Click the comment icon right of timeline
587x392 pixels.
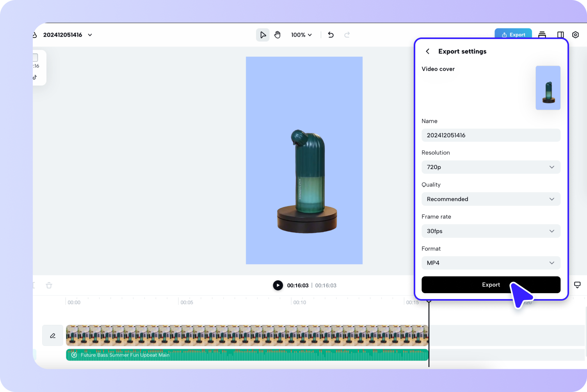click(x=577, y=285)
